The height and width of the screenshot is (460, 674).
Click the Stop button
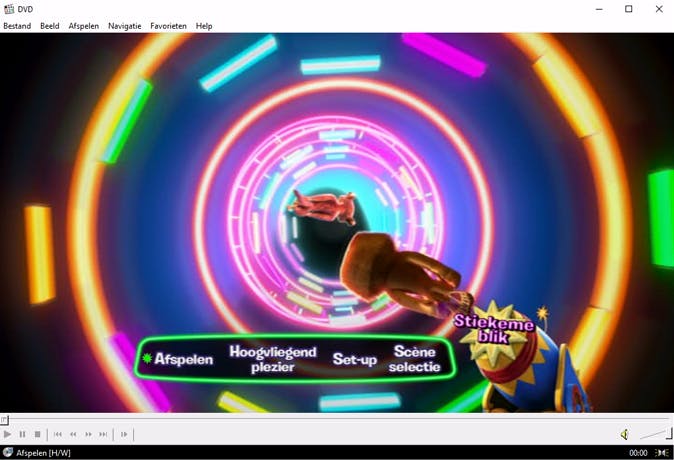[37, 435]
